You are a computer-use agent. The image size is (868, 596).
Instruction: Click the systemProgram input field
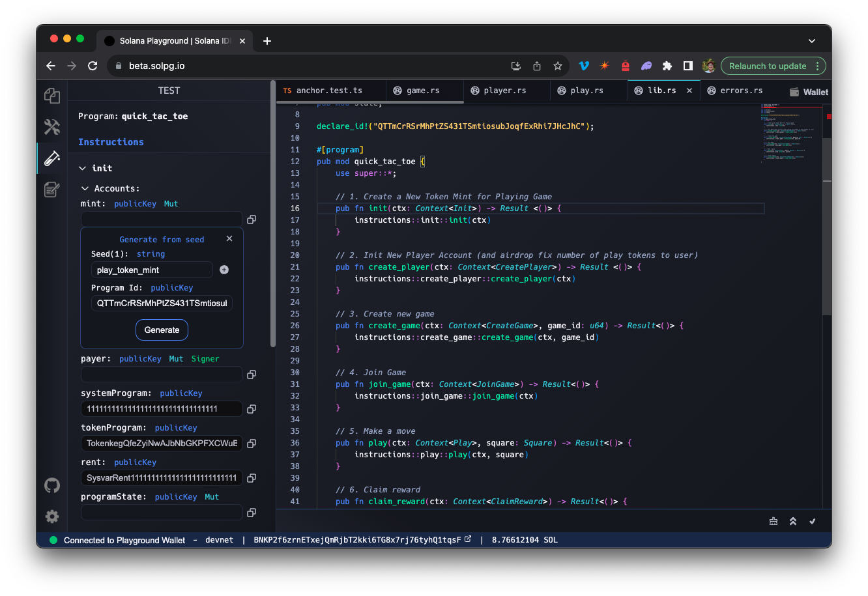[162, 409]
